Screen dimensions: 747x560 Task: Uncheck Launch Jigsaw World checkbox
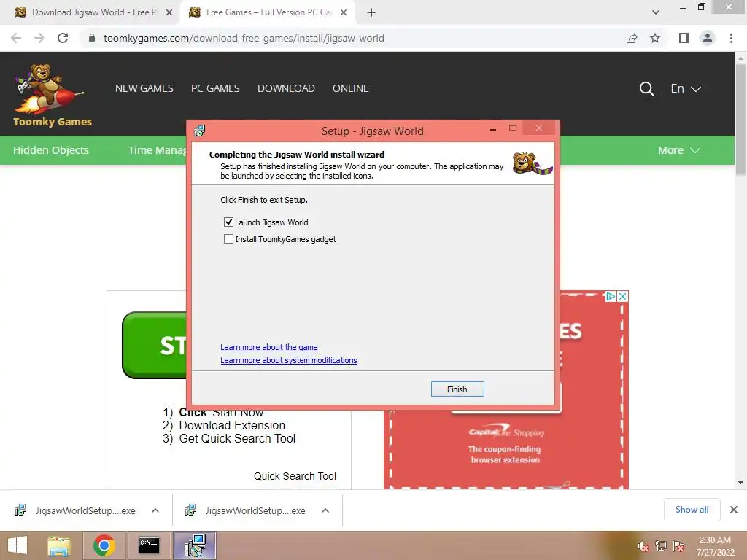pyautogui.click(x=228, y=222)
